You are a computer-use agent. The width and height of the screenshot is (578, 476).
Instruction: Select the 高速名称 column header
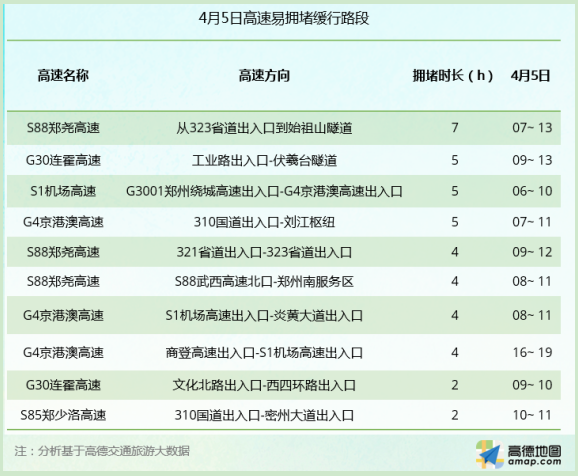pyautogui.click(x=63, y=76)
